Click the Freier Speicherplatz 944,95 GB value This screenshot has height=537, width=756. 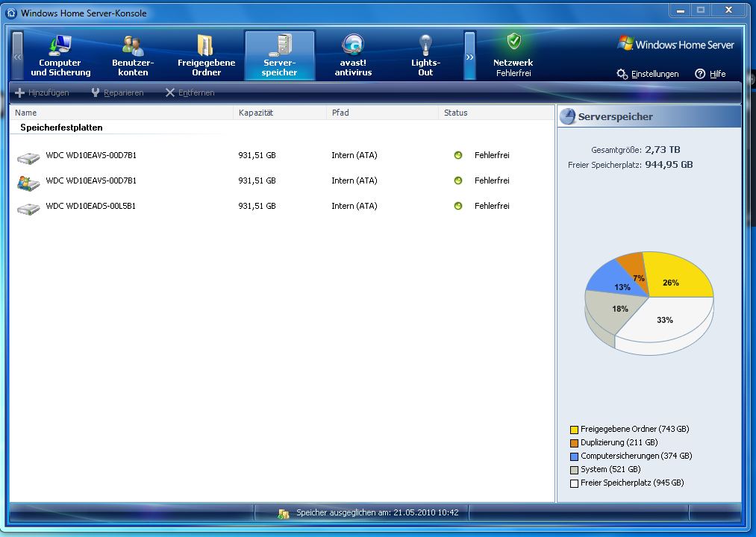point(669,164)
